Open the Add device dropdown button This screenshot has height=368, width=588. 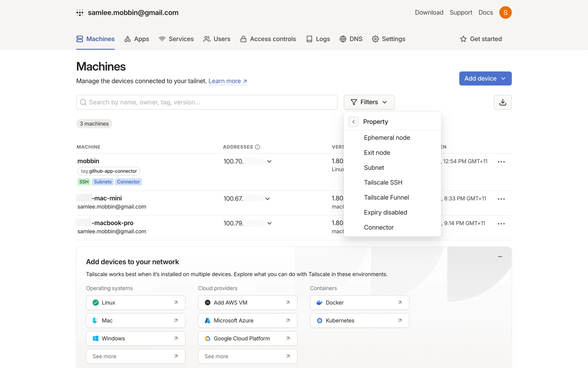click(x=485, y=79)
